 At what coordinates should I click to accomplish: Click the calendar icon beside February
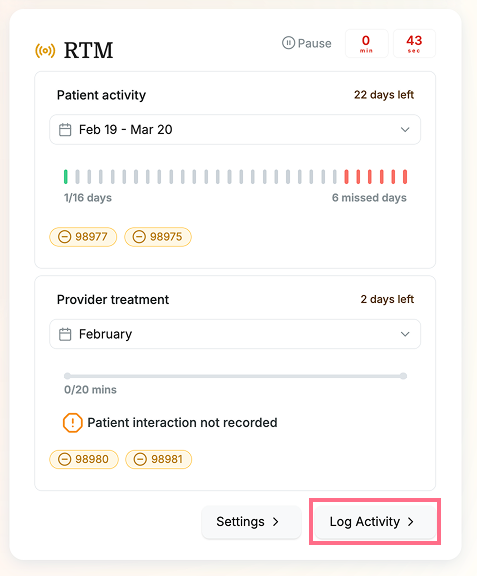[65, 334]
